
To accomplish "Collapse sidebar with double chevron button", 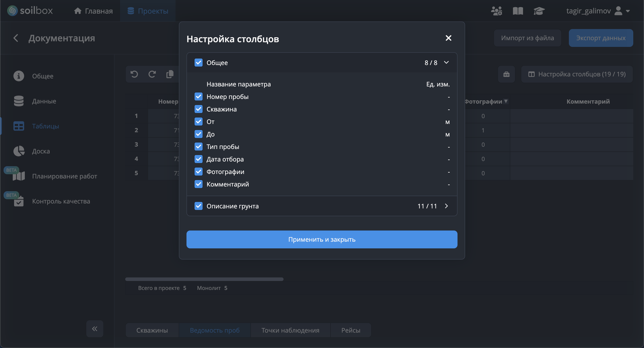I will tap(95, 329).
